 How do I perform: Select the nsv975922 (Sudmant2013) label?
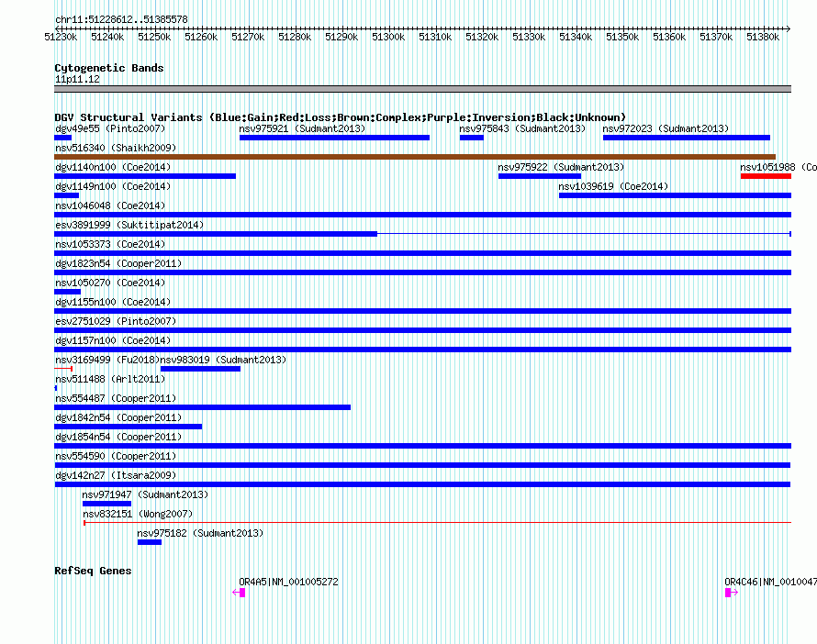pos(561,167)
